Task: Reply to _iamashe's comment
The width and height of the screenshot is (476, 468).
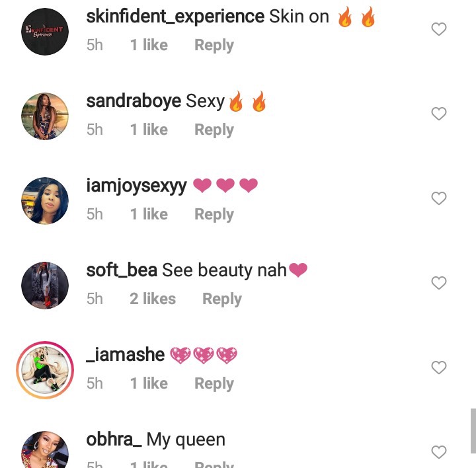Action: 214,383
